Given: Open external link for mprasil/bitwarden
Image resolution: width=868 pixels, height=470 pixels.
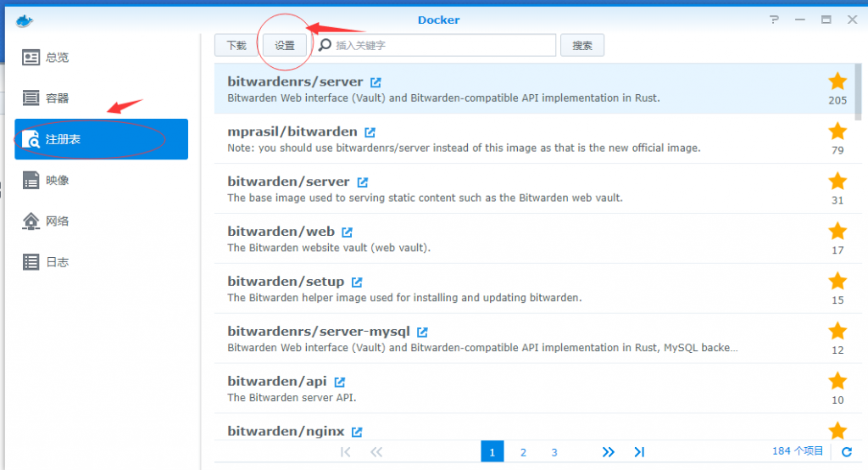Looking at the screenshot, I should [370, 131].
